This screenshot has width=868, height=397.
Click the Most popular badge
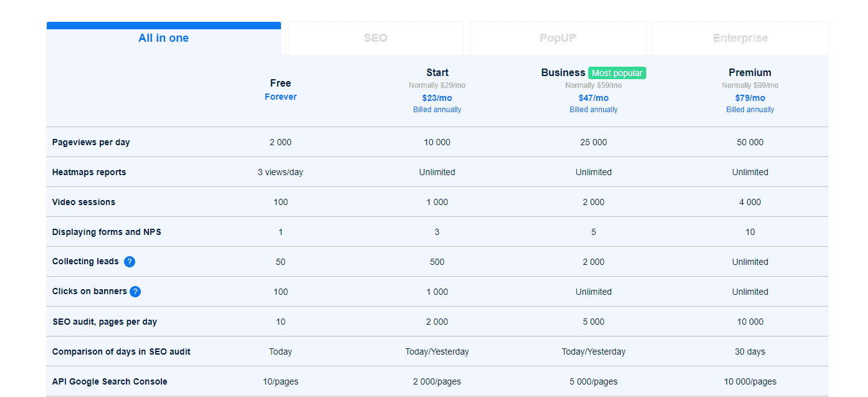tap(617, 73)
